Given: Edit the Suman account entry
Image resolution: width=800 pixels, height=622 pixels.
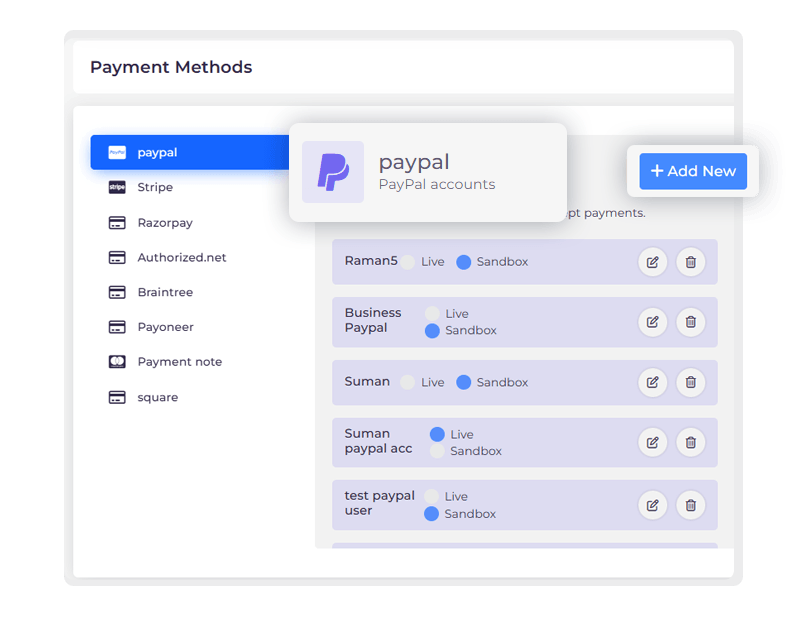Looking at the screenshot, I should click(652, 382).
